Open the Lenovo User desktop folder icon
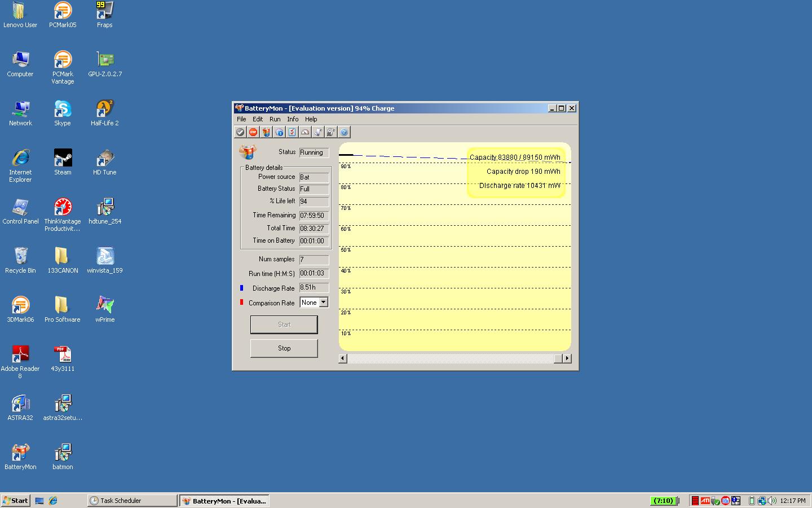Screen dimensions: 812x508 tap(20, 15)
